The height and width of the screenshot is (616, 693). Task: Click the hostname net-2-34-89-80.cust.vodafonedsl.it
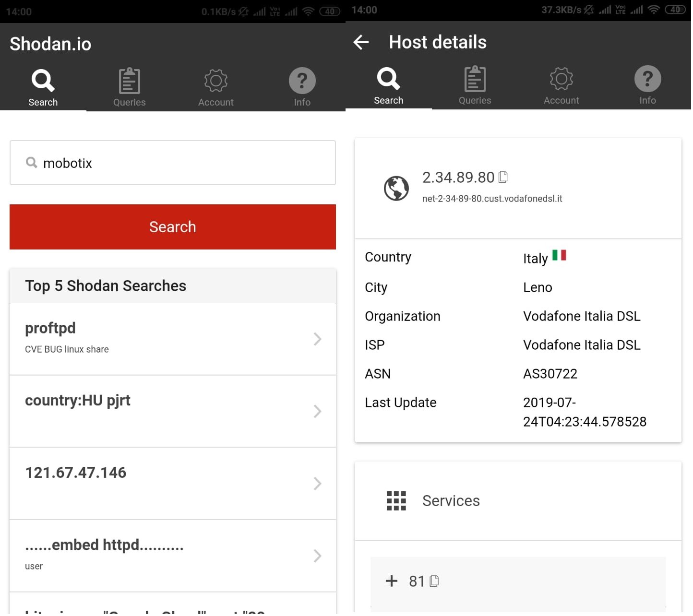[492, 199]
